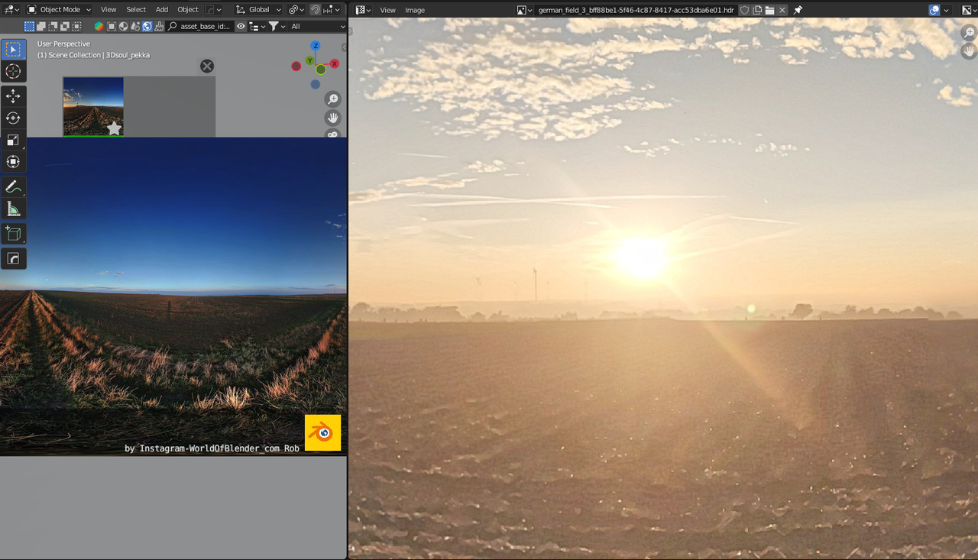
Task: Favorite the field HDR thumbnail star
Action: [114, 128]
